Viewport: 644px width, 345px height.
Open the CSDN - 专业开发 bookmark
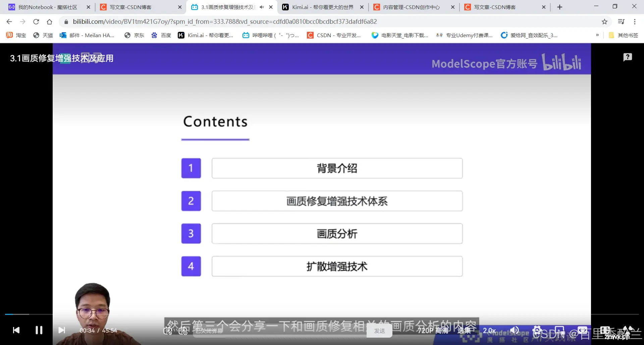[334, 35]
